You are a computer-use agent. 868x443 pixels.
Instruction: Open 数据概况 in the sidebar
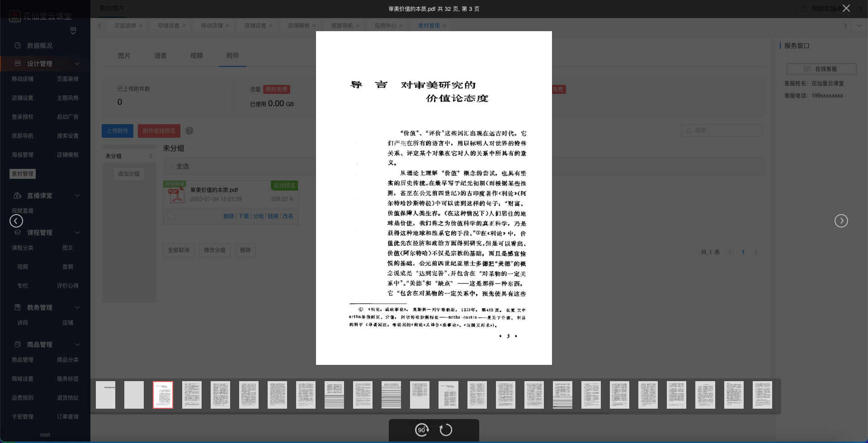pyautogui.click(x=40, y=46)
